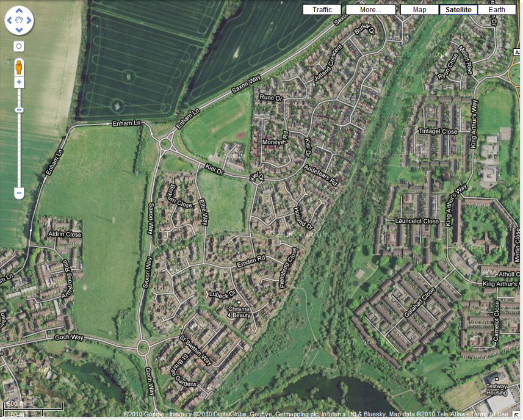Viewport: 523px width, 420px height.
Task: Pan the map down with the arrow
Action: (19, 30)
